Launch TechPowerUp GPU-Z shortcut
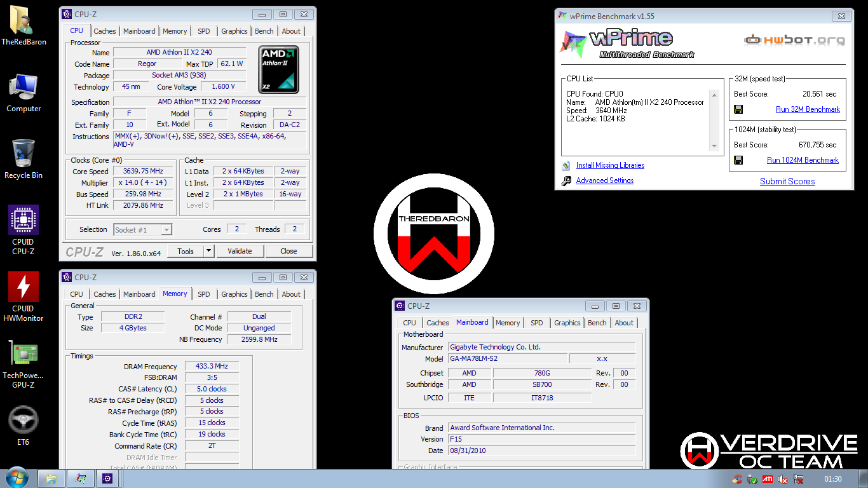The height and width of the screenshot is (488, 868). [24, 363]
